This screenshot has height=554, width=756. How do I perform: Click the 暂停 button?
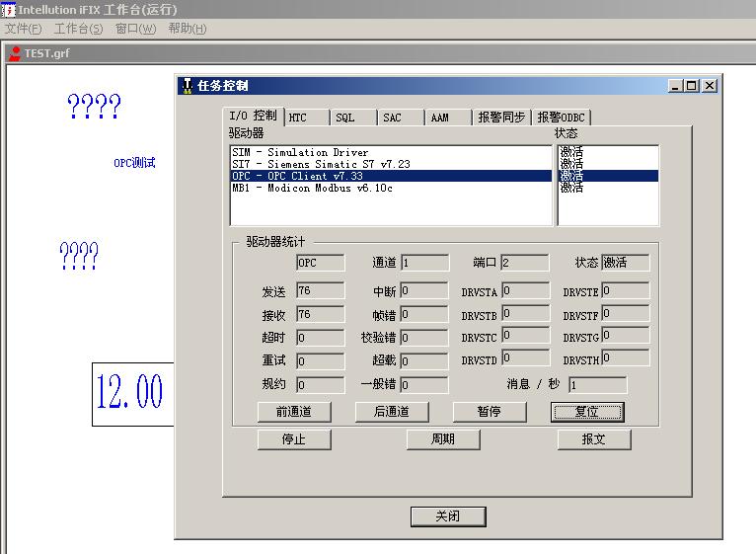pyautogui.click(x=490, y=412)
